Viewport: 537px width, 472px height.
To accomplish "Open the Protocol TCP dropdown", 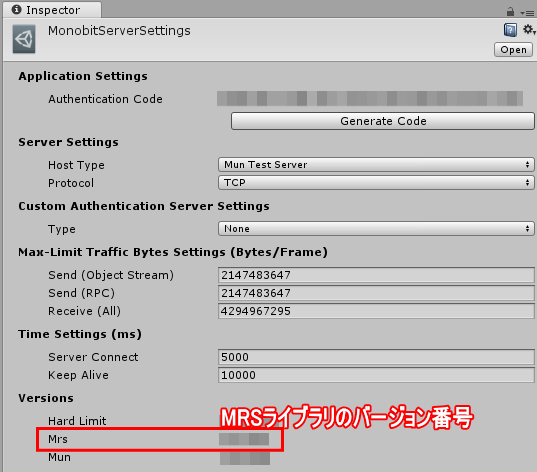I will point(376,183).
